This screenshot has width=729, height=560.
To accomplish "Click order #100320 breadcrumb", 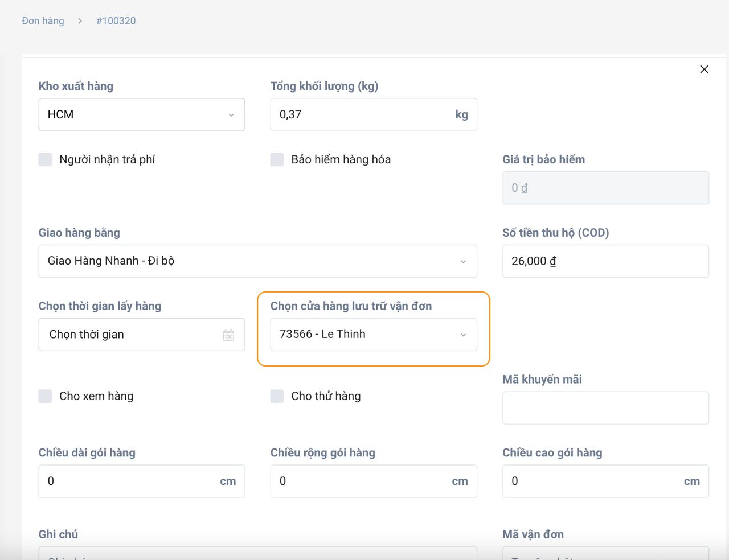I will (116, 21).
